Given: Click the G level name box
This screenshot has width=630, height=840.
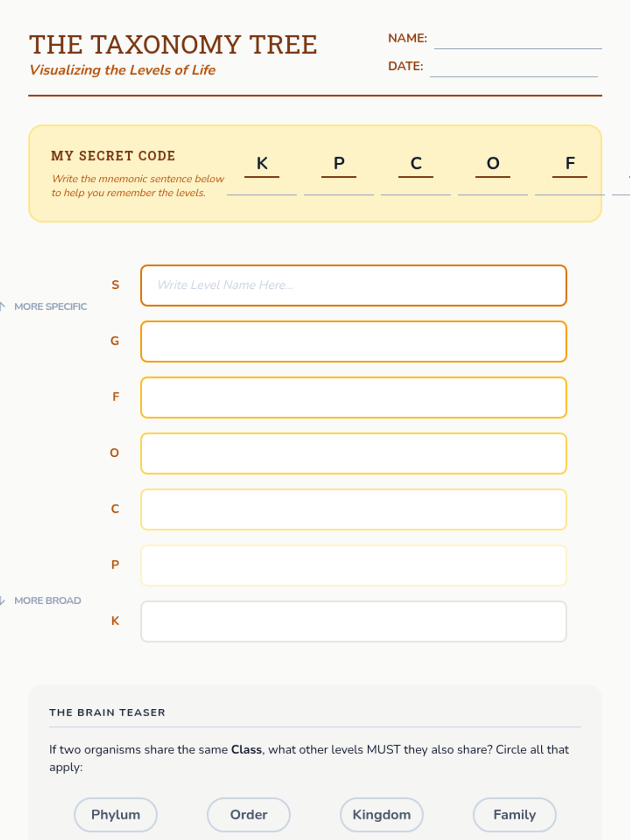Looking at the screenshot, I should (x=353, y=342).
